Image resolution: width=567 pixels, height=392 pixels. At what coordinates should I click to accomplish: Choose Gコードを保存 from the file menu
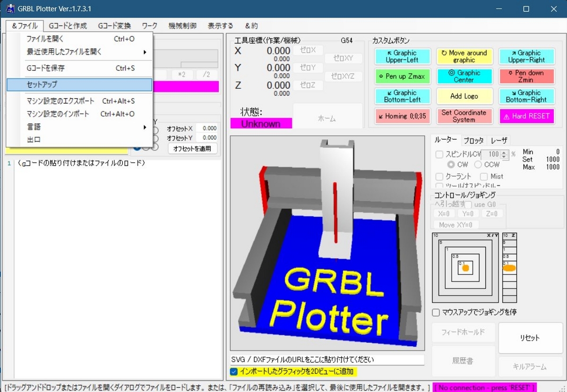pyautogui.click(x=79, y=68)
